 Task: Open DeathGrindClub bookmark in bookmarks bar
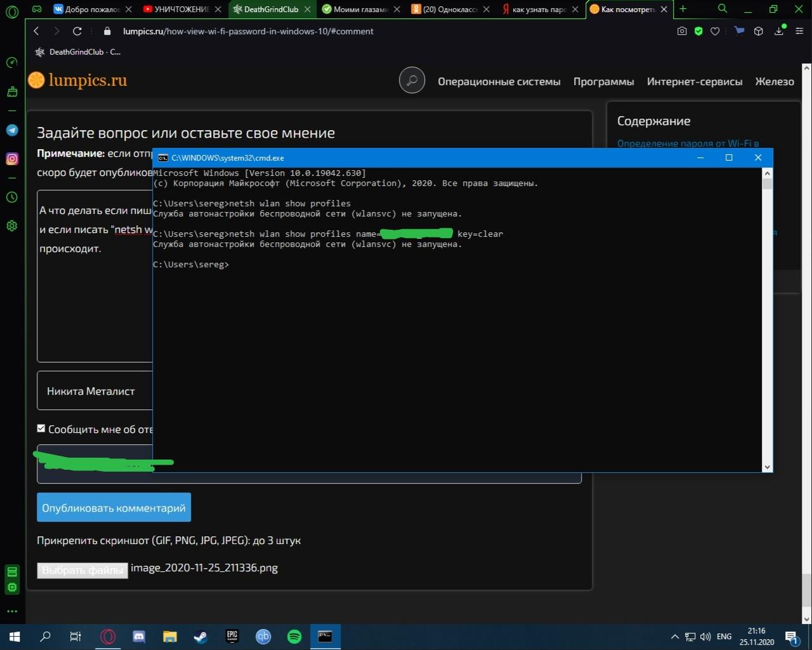(78, 52)
